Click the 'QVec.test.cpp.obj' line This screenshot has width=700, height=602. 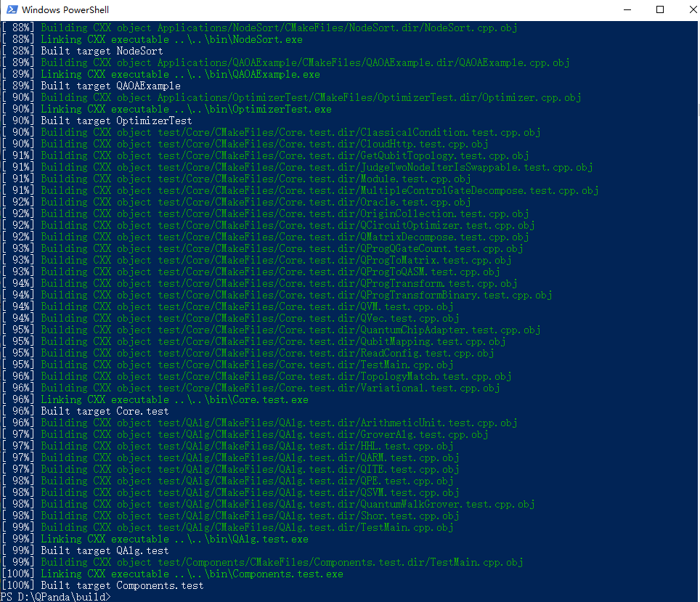click(230, 318)
